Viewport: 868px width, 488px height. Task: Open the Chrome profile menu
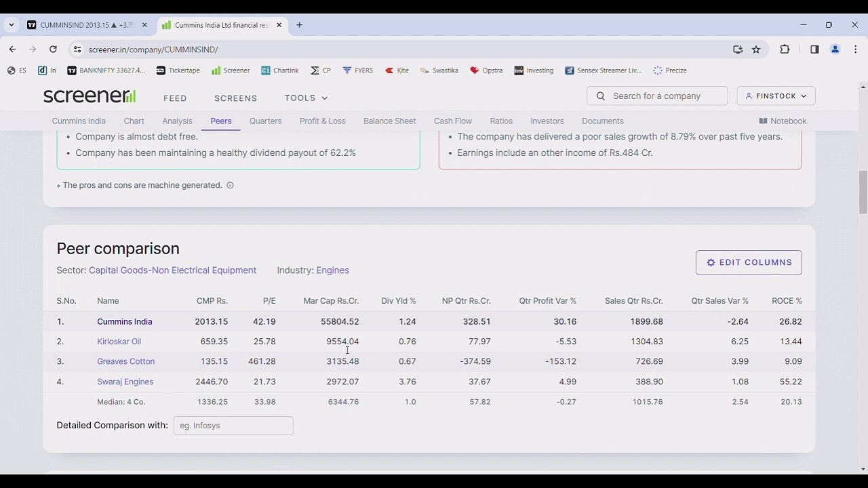click(835, 49)
